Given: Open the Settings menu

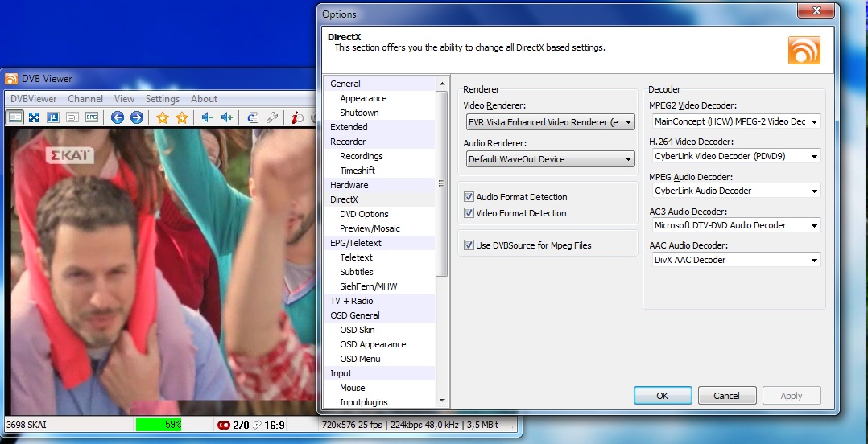Looking at the screenshot, I should point(162,99).
